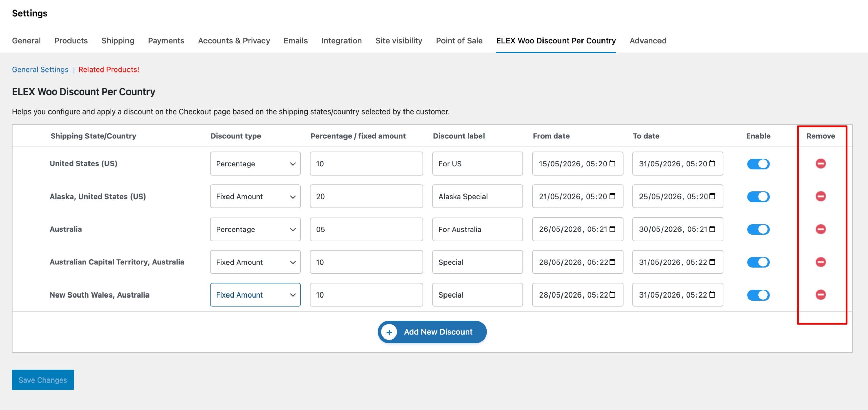Screen dimensions: 868x410
Task: Disable the United States (US) discount toggle
Action: tap(758, 164)
